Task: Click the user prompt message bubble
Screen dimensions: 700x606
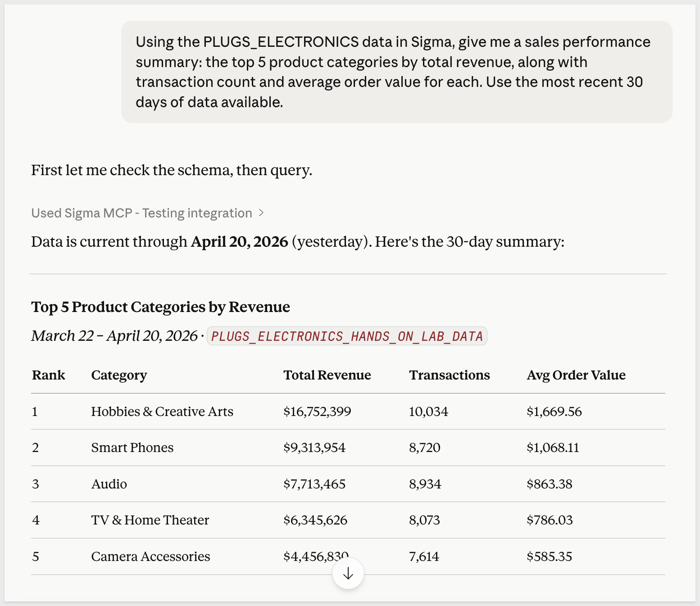Action: pos(396,72)
